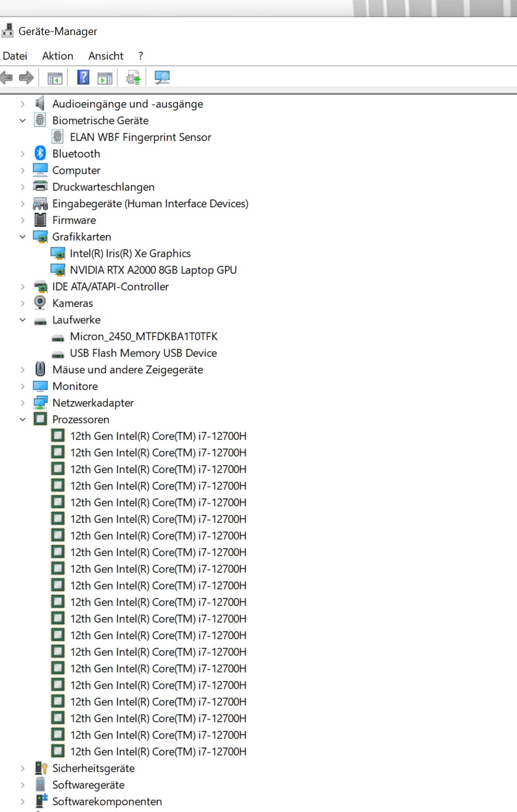Click the screen icon next to Monitore

point(40,386)
